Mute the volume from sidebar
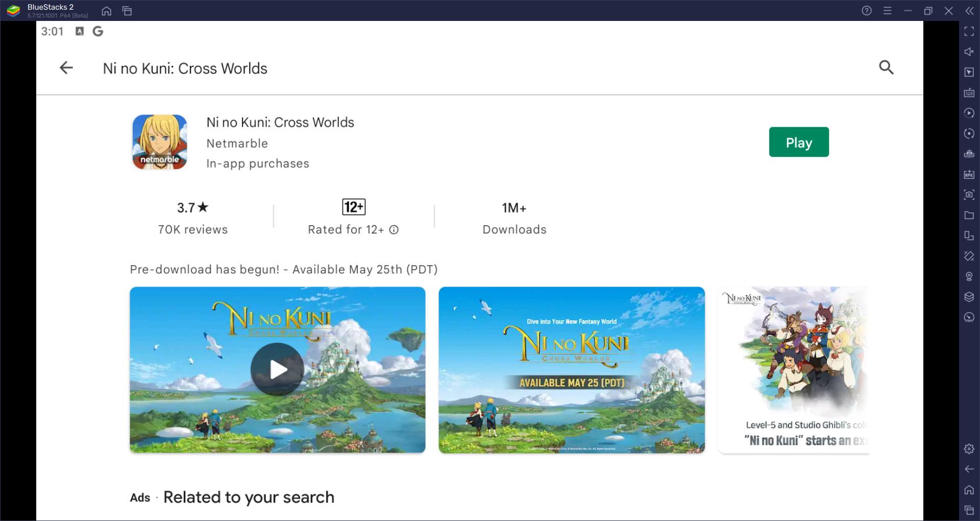Screen dimensions: 980x521 pos(969,52)
